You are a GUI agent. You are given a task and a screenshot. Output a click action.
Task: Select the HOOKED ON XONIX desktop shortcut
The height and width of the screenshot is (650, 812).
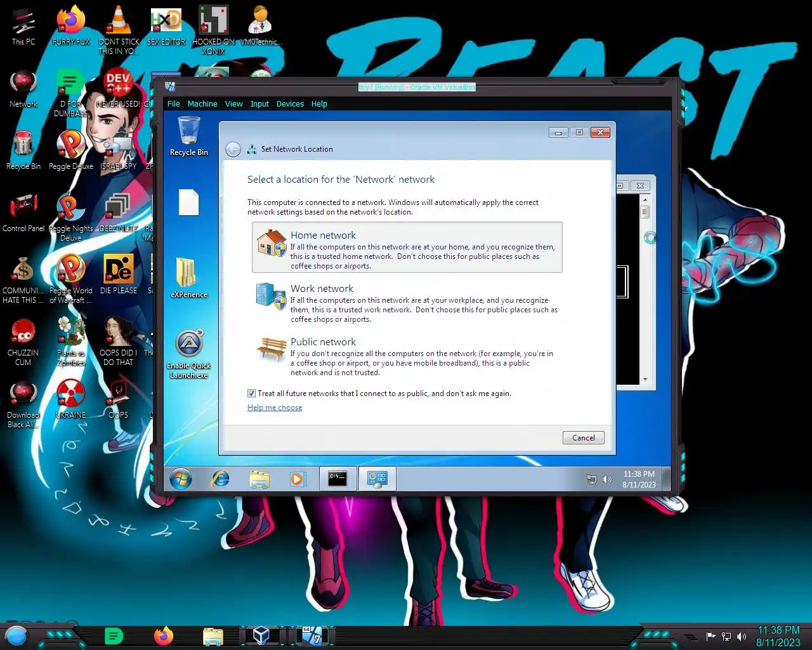(214, 30)
